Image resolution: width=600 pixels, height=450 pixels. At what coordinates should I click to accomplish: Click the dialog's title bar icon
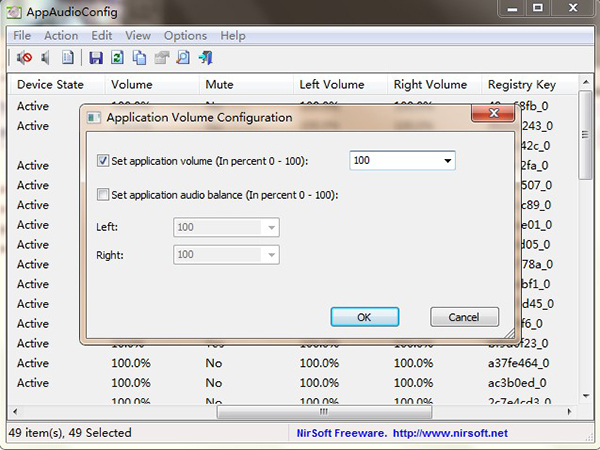point(93,117)
